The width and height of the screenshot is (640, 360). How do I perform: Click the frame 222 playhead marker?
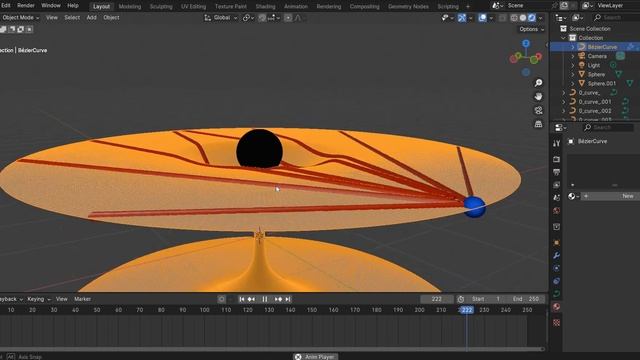[x=467, y=310]
